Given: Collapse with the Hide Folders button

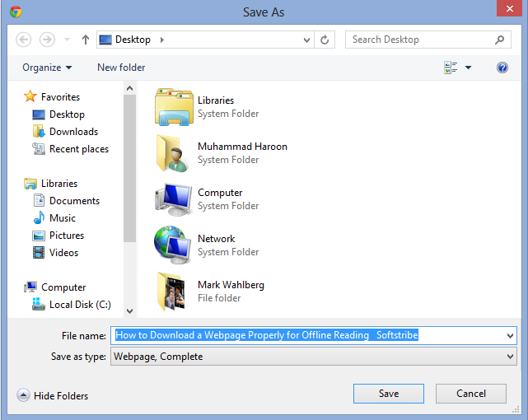Looking at the screenshot, I should click(53, 395).
